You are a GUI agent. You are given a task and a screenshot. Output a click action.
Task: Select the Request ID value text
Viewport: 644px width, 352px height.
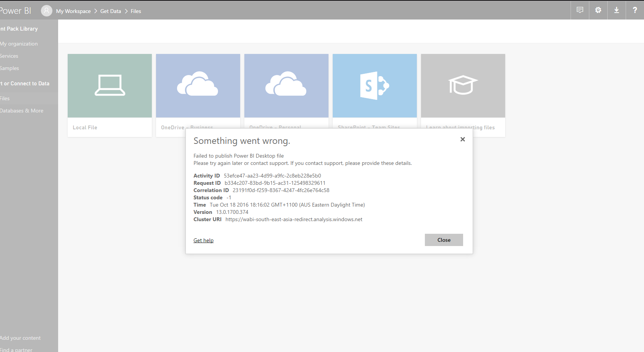coord(275,183)
